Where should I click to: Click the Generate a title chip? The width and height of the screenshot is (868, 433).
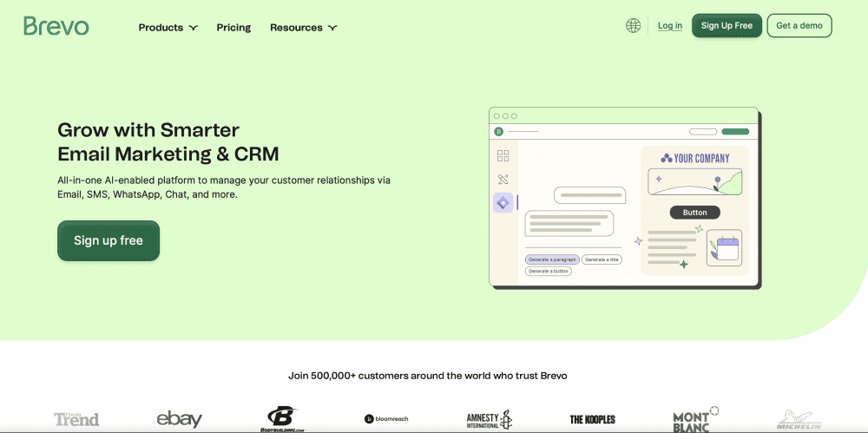click(x=602, y=259)
